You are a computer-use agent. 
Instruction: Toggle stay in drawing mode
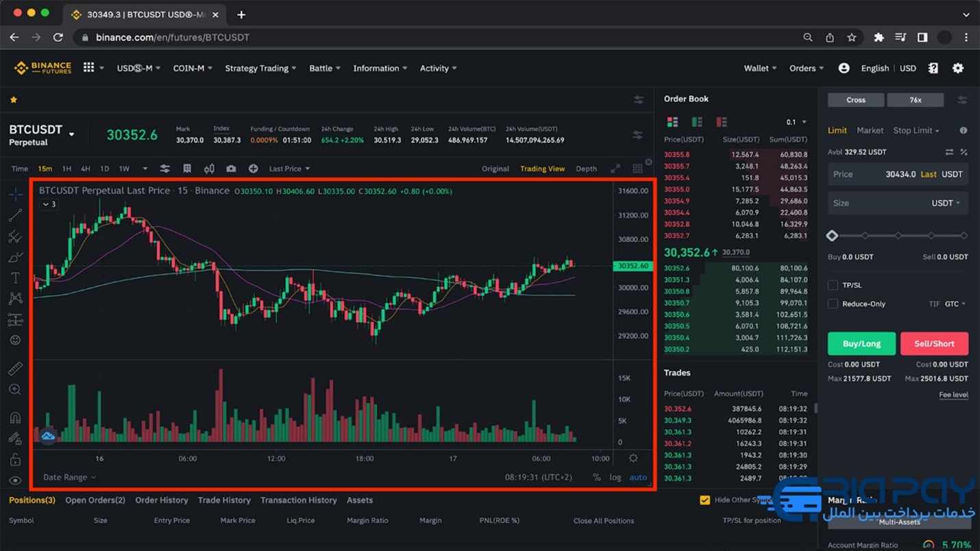[x=15, y=439]
